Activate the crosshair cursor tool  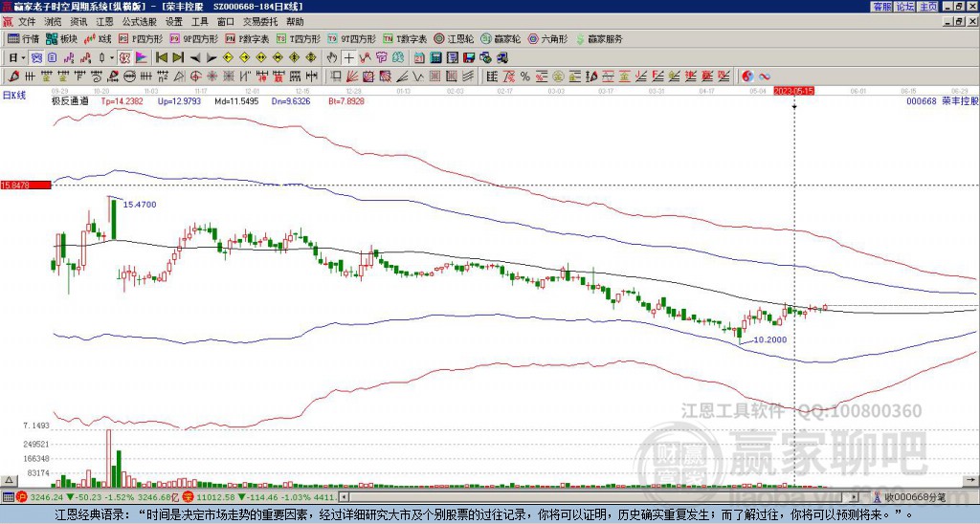point(350,57)
